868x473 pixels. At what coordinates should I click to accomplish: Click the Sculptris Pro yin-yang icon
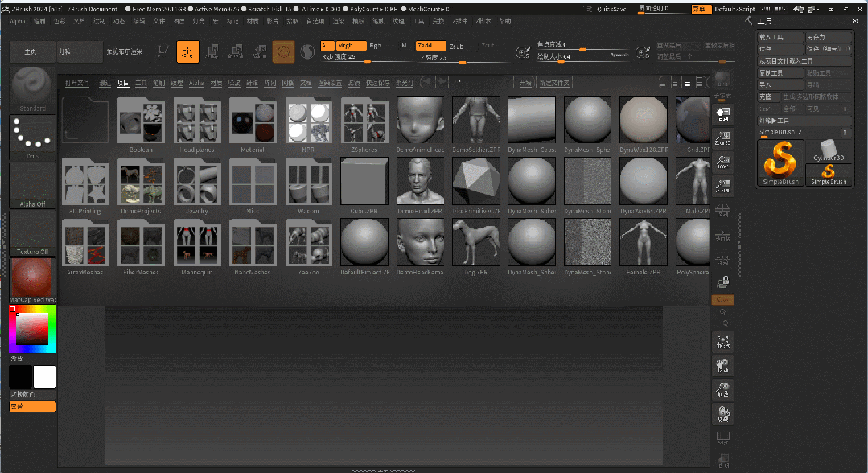pos(307,52)
